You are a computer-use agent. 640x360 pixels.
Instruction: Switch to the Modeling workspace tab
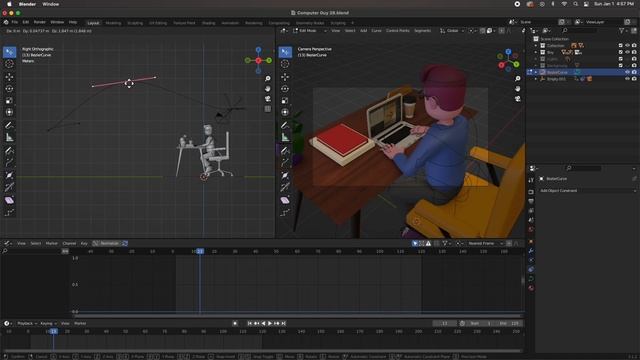tap(113, 23)
